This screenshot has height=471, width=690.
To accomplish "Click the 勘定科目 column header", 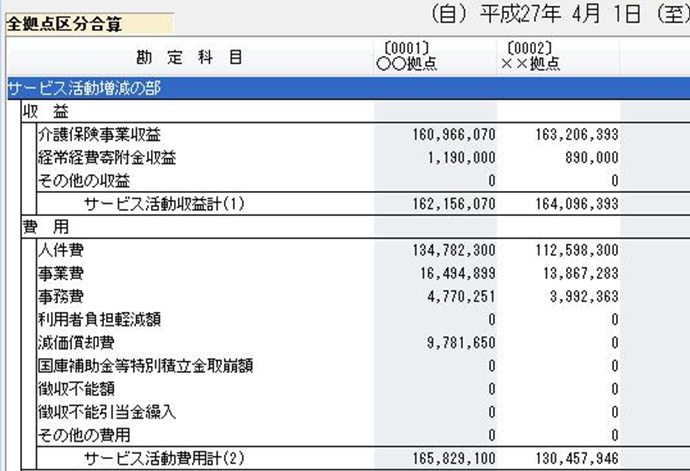I will click(x=188, y=57).
